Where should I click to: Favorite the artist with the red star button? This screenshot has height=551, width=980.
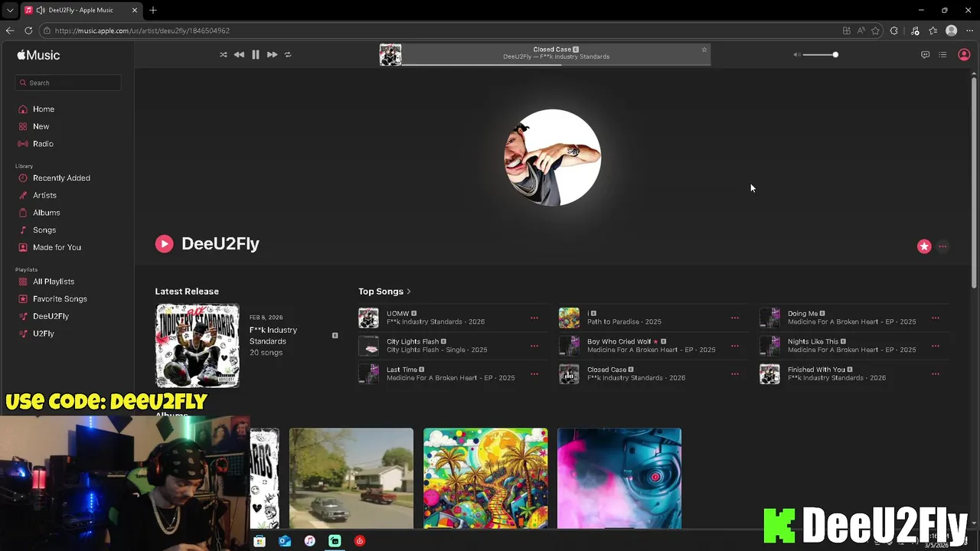click(924, 246)
